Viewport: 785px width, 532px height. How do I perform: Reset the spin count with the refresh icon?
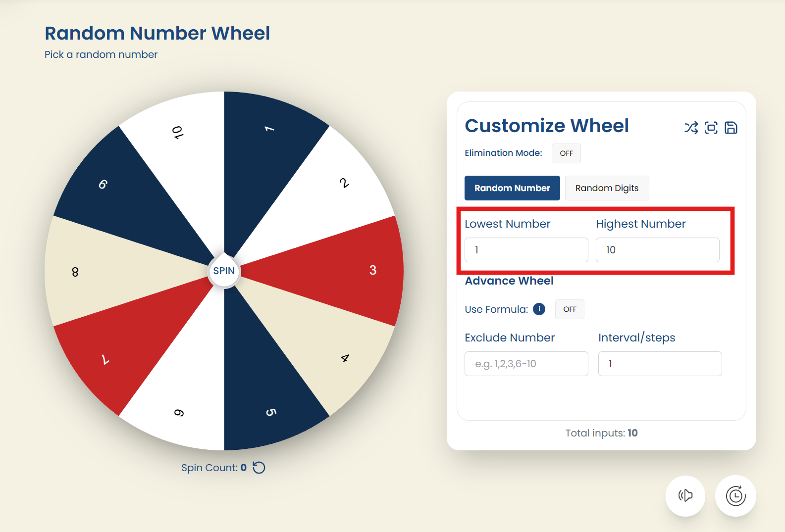click(x=259, y=468)
